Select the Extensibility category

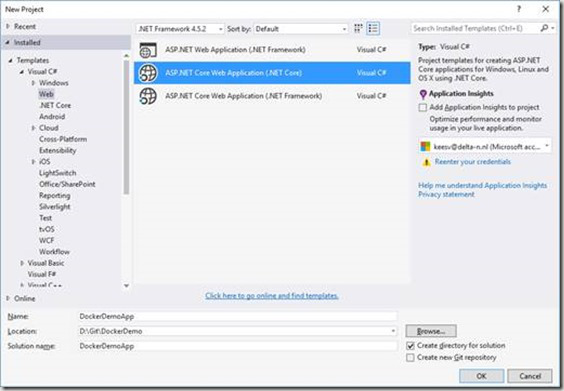pos(58,150)
